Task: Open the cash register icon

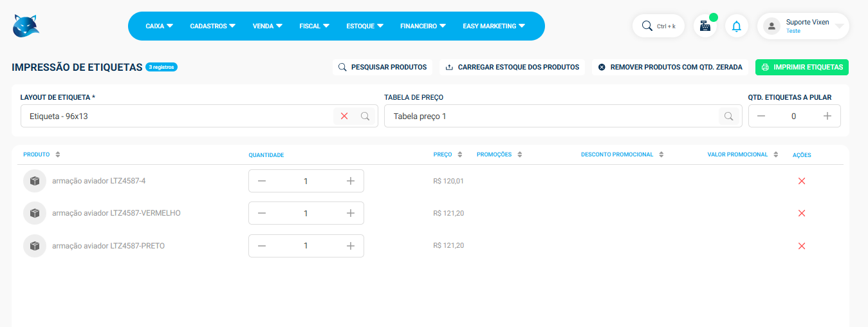Action: click(705, 26)
